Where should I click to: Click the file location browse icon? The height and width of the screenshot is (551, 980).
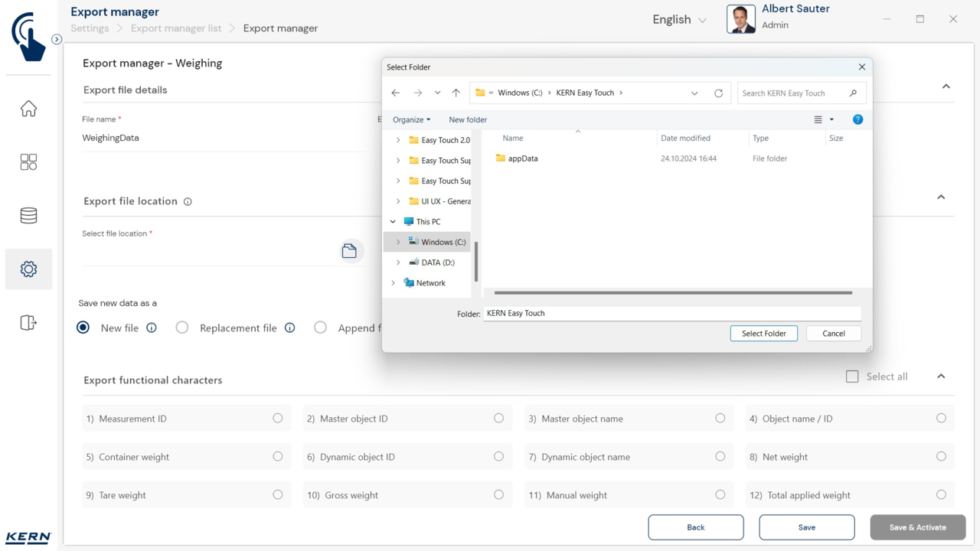pos(349,252)
